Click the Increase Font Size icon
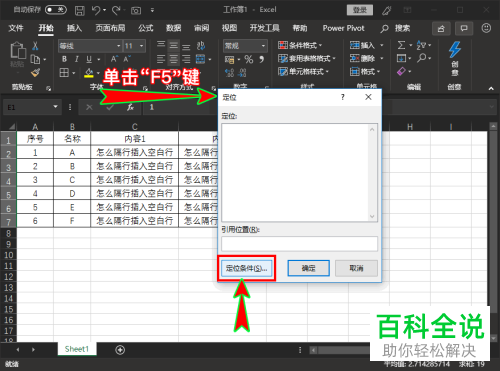The image size is (500, 371). tap(114, 59)
